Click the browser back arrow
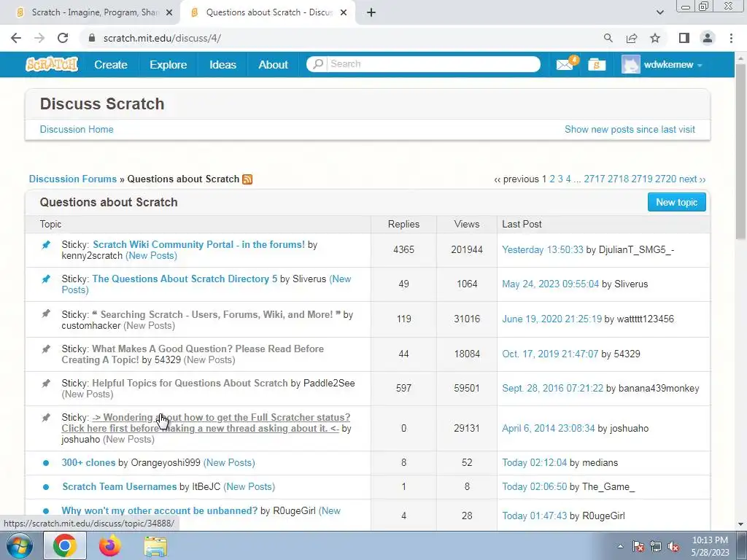 click(x=16, y=38)
